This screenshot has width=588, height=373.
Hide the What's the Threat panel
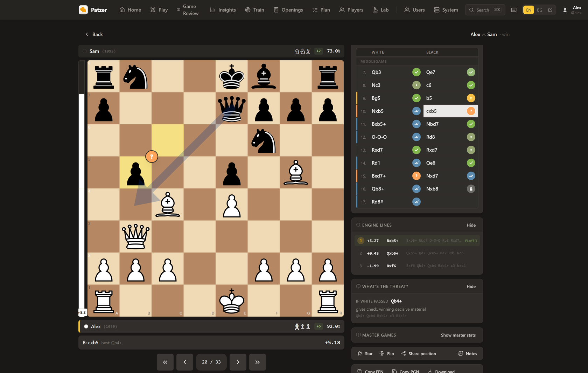471,286
